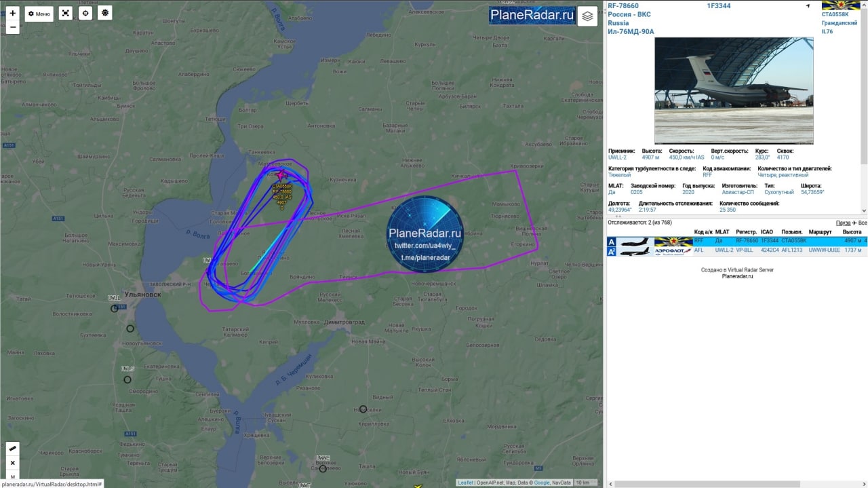Click the RF-78660 registration link

coord(623,6)
